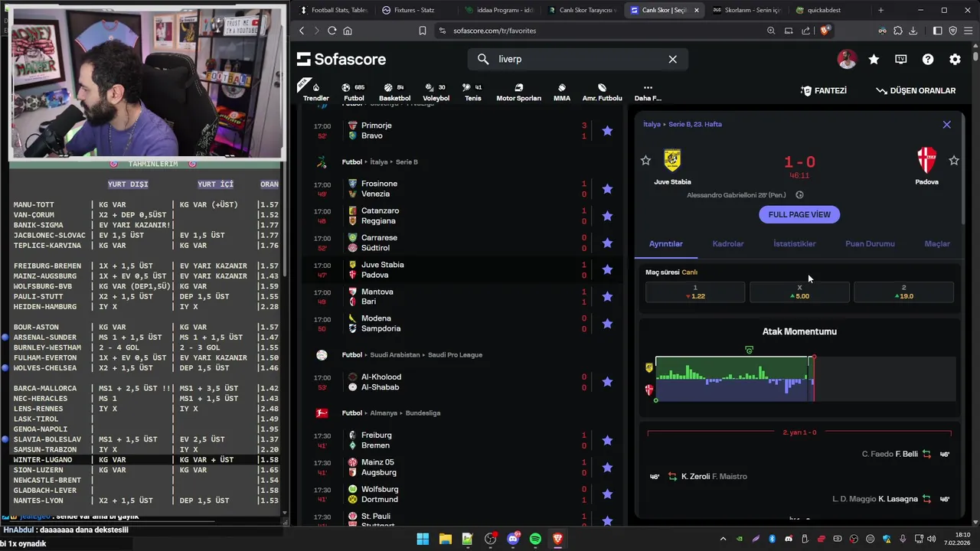This screenshot has height=551, width=980.
Task: Open Sofascore settings gear
Action: click(955, 59)
